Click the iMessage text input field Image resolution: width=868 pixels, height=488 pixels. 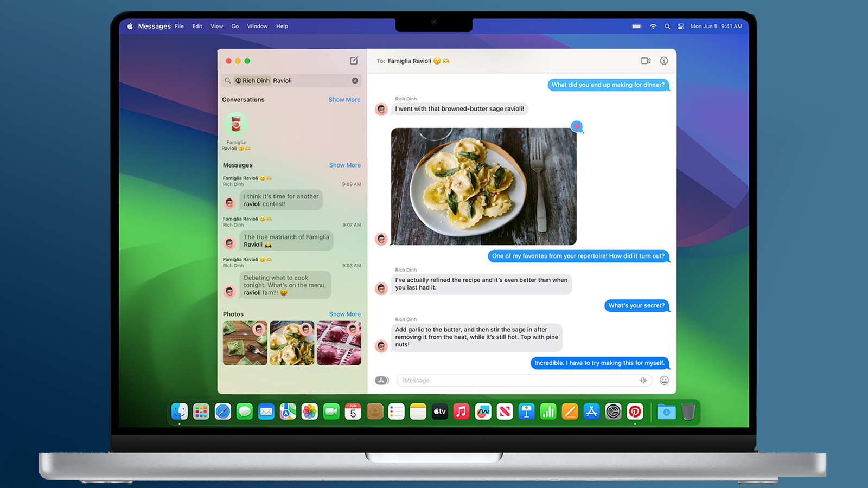(515, 380)
